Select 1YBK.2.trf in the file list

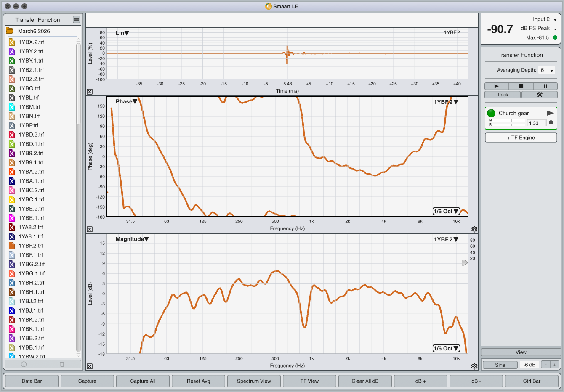[32, 320]
